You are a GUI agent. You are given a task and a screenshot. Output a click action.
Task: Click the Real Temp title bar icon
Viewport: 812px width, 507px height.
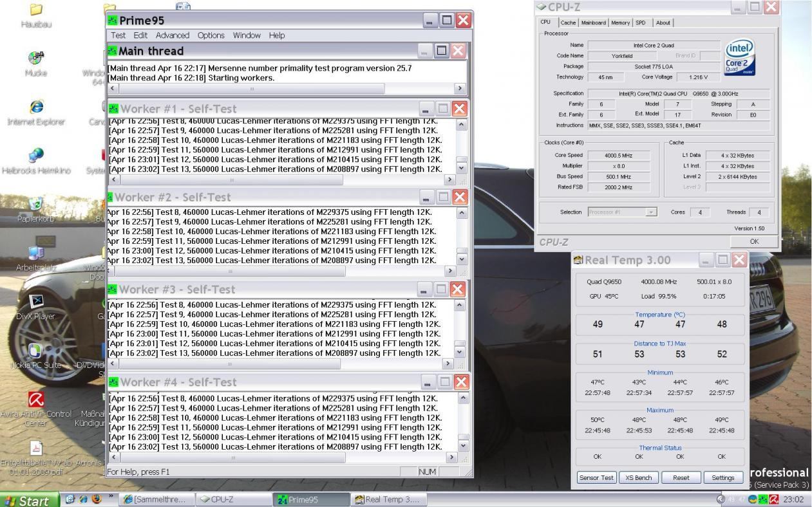pos(578,261)
